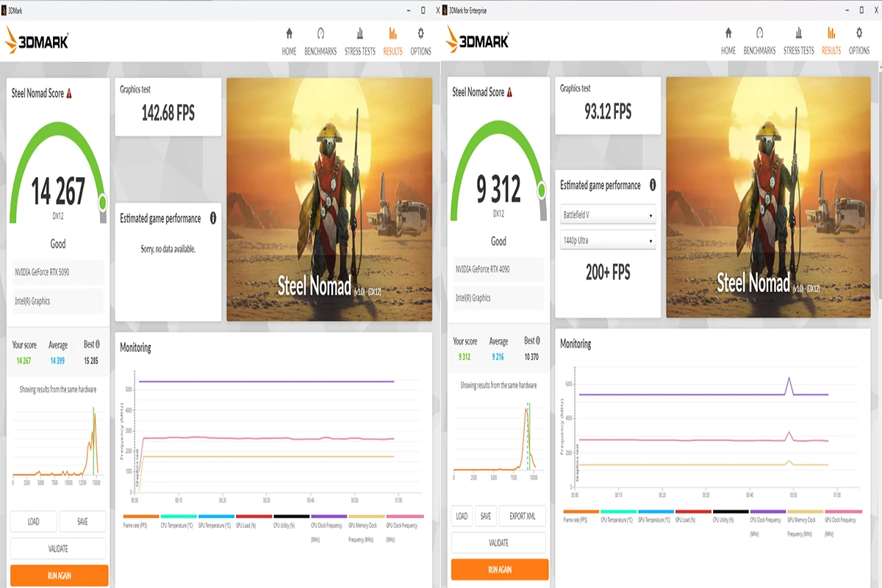Screen dimensions: 882x588
Task: Click the 3DMark logo in the RTX 5090 window
Action: coord(37,40)
